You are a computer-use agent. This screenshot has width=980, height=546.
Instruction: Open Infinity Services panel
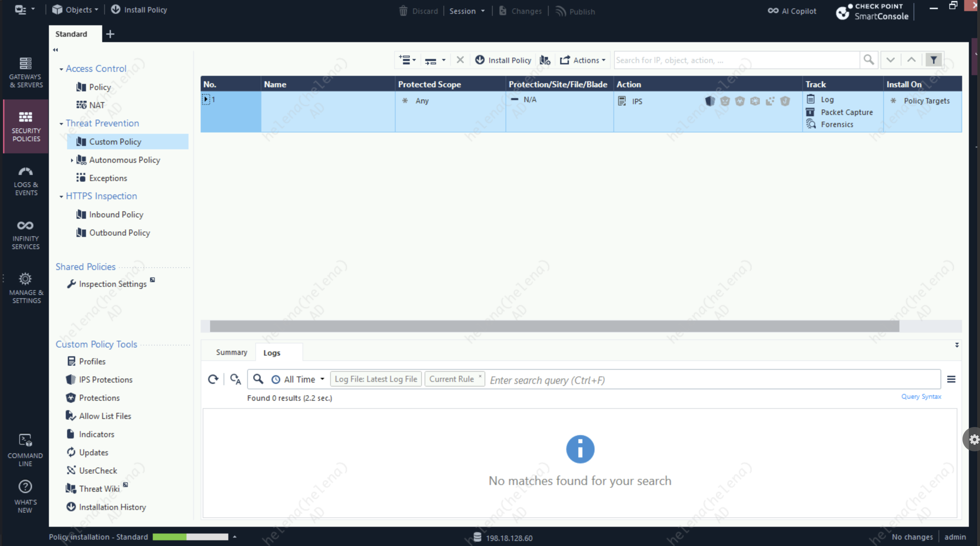tap(26, 235)
